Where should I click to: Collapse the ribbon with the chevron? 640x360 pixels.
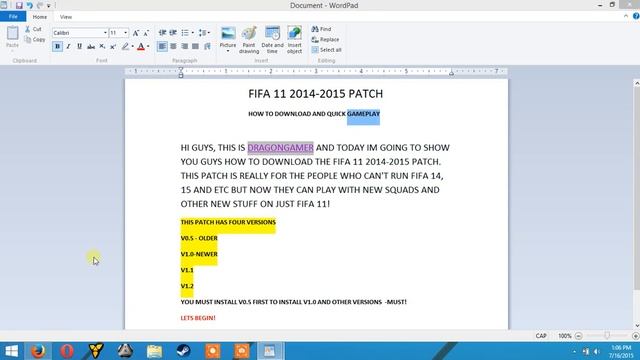(x=626, y=16)
